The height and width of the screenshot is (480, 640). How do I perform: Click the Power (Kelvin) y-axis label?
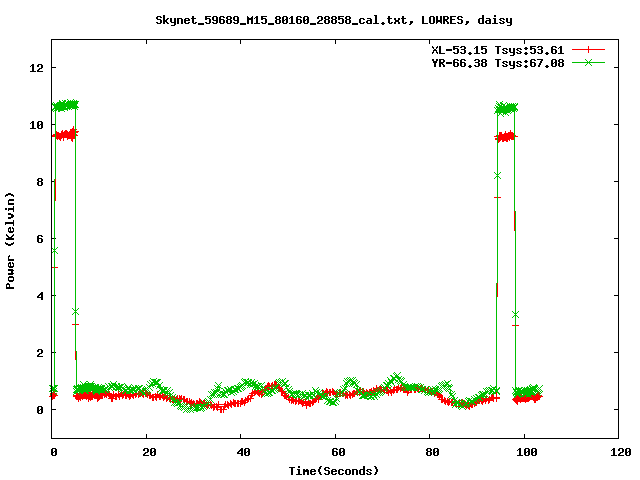pyautogui.click(x=10, y=241)
